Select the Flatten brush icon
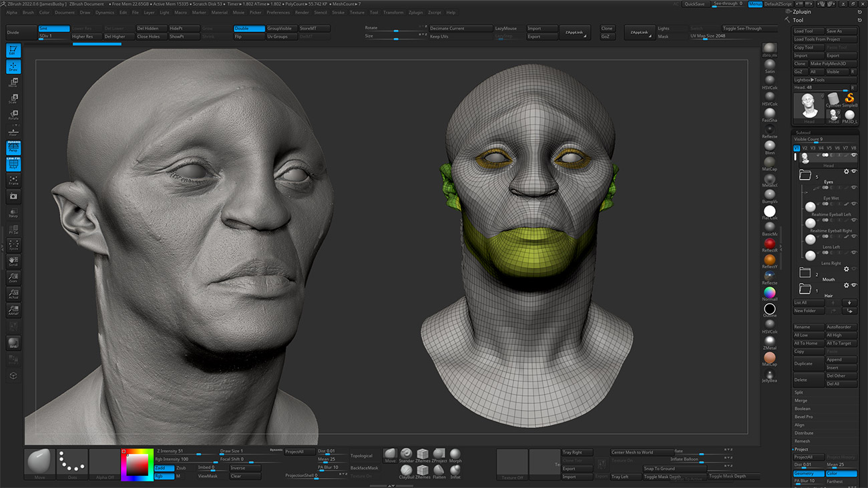 [439, 471]
